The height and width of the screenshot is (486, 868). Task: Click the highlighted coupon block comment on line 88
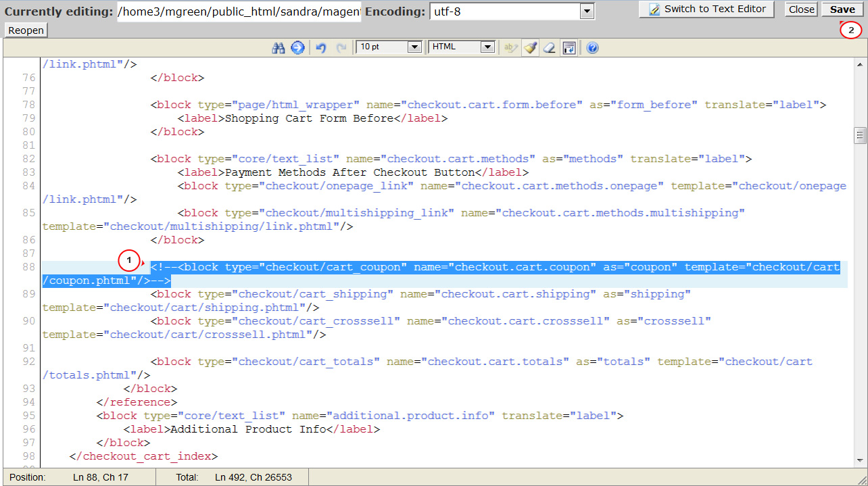click(441, 274)
